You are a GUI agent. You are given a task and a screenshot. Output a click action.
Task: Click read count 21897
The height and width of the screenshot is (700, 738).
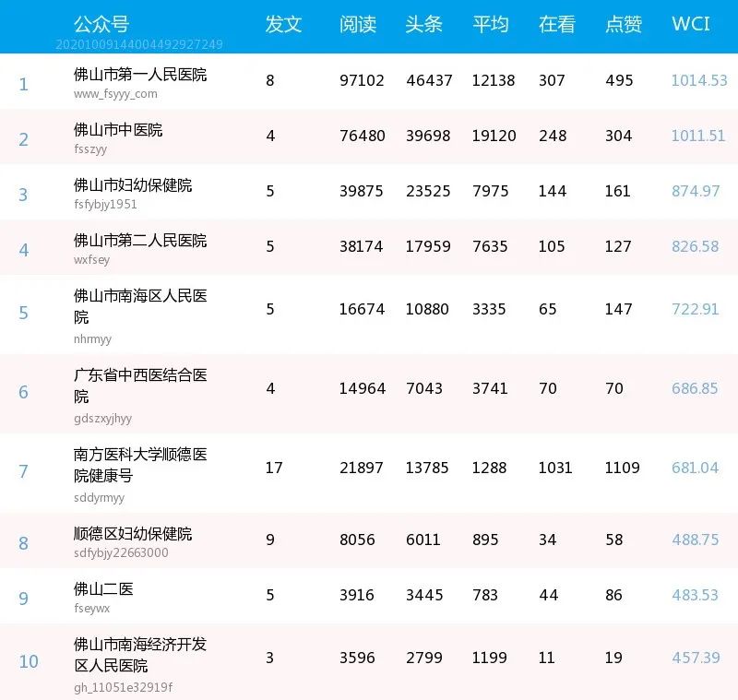click(362, 468)
